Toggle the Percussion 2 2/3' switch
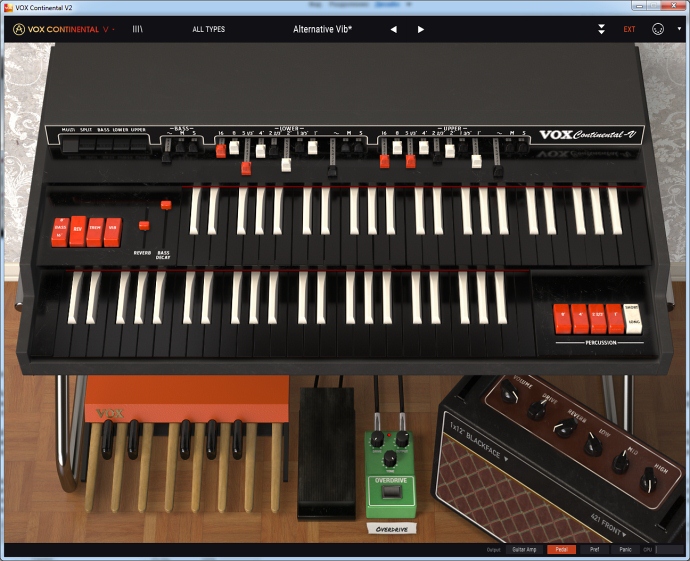 point(598,319)
